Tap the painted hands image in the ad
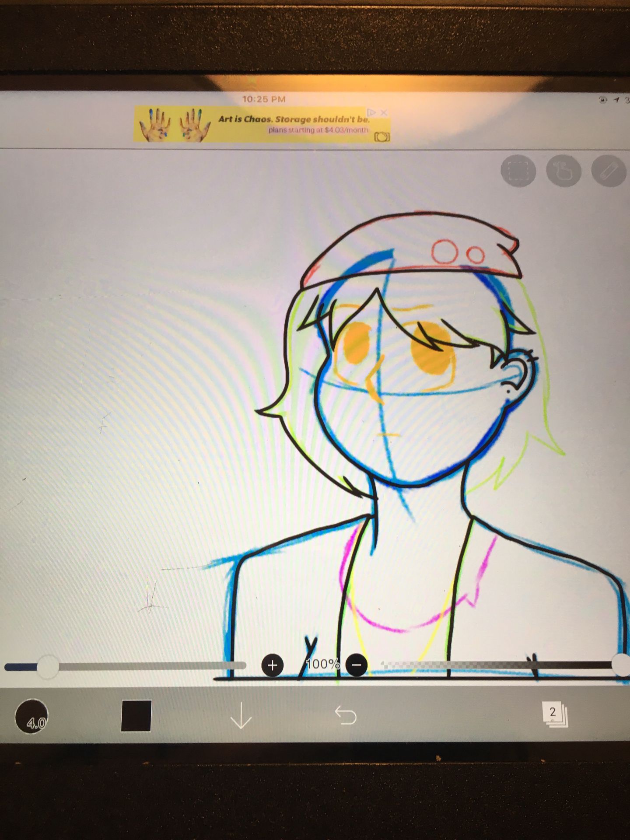The image size is (630, 840). pyautogui.click(x=175, y=125)
